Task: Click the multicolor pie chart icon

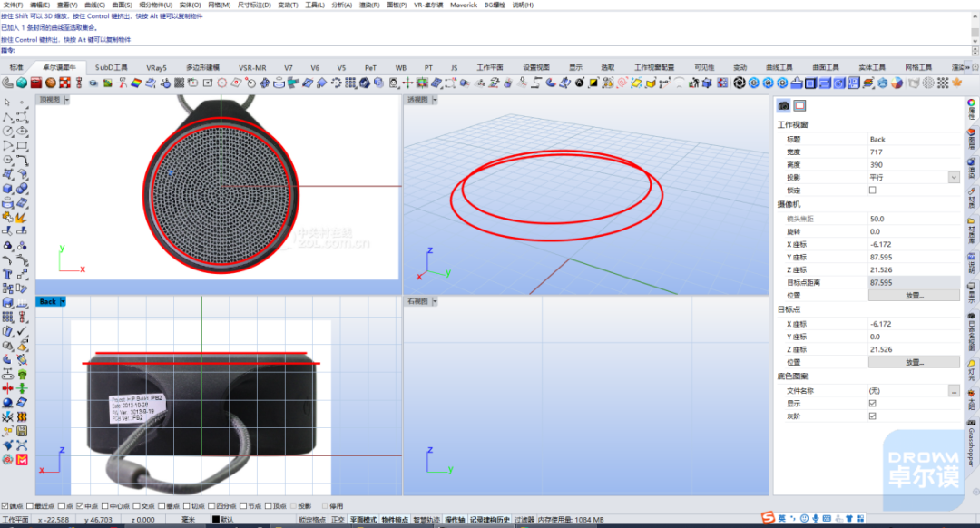Action: (897, 83)
